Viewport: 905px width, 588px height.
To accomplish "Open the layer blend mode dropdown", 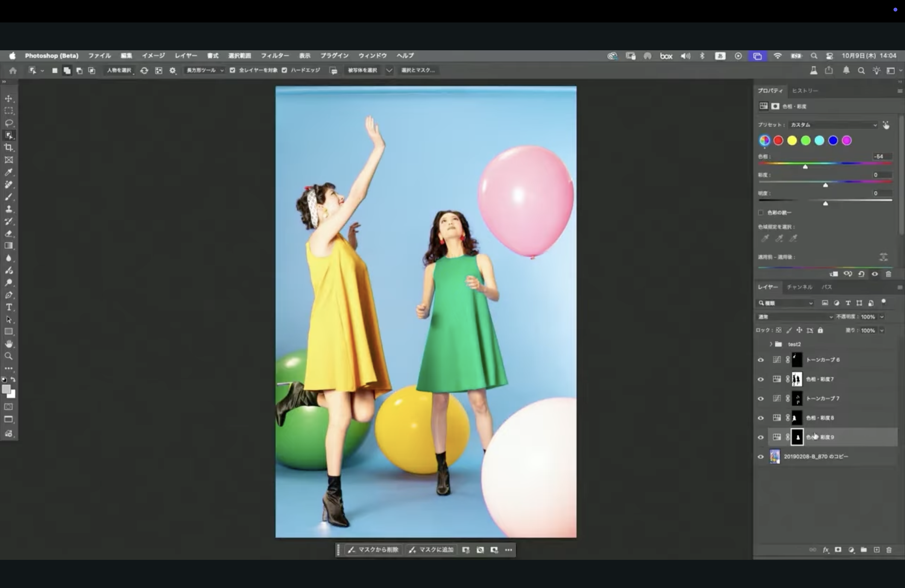I will coord(795,317).
